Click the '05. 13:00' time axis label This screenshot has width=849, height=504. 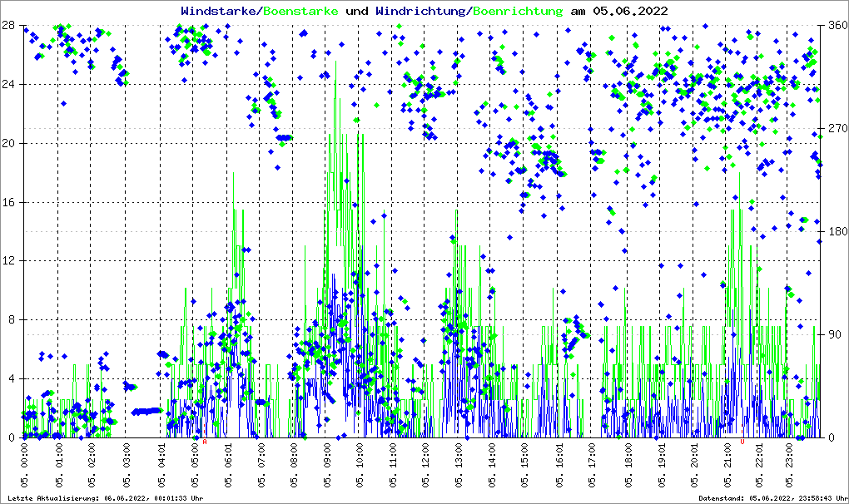point(460,467)
